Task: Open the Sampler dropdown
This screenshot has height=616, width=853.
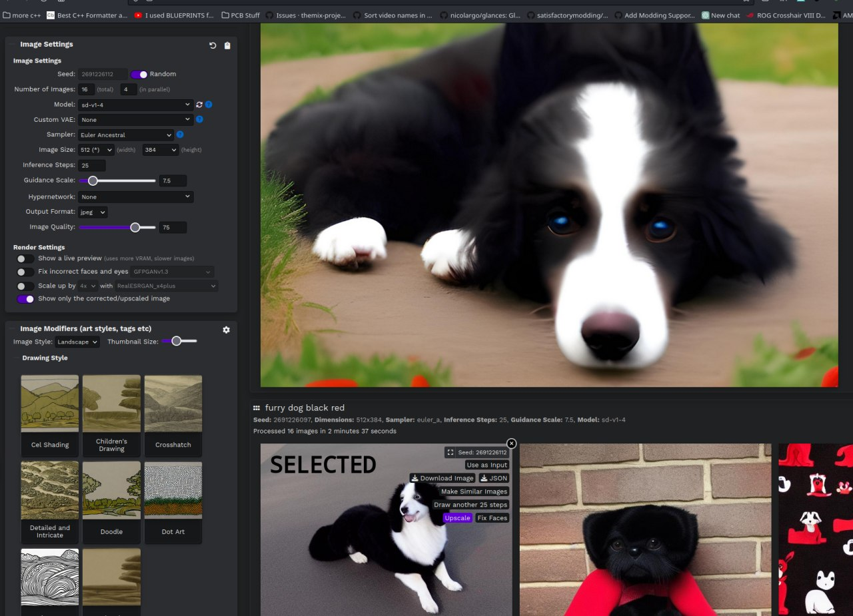Action: point(125,135)
